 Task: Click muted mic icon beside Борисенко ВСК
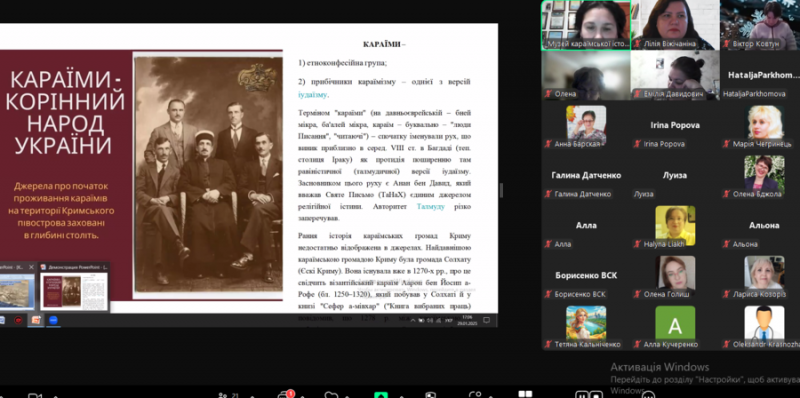tap(548, 294)
